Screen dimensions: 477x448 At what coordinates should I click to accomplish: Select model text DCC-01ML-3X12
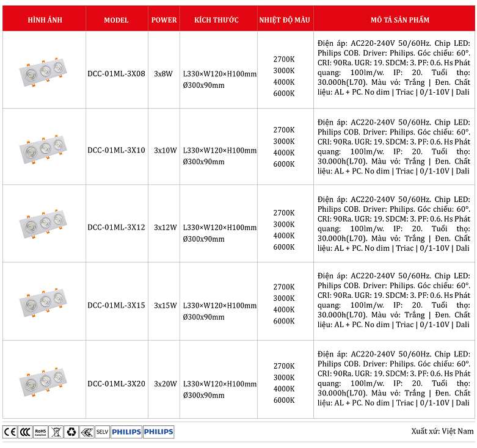[116, 227]
